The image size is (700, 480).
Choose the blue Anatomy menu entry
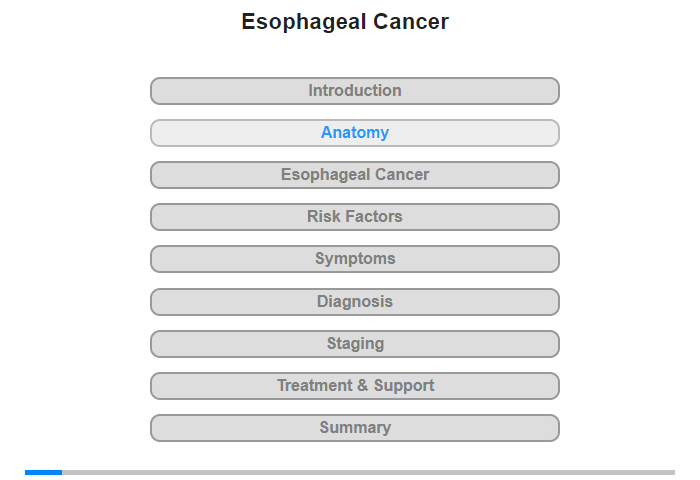pyautogui.click(x=354, y=133)
